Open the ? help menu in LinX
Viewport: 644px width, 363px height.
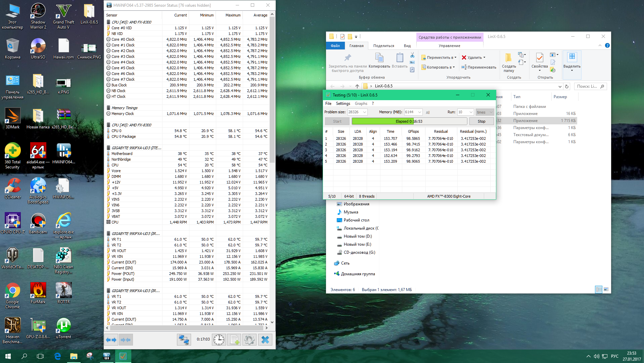click(x=373, y=104)
